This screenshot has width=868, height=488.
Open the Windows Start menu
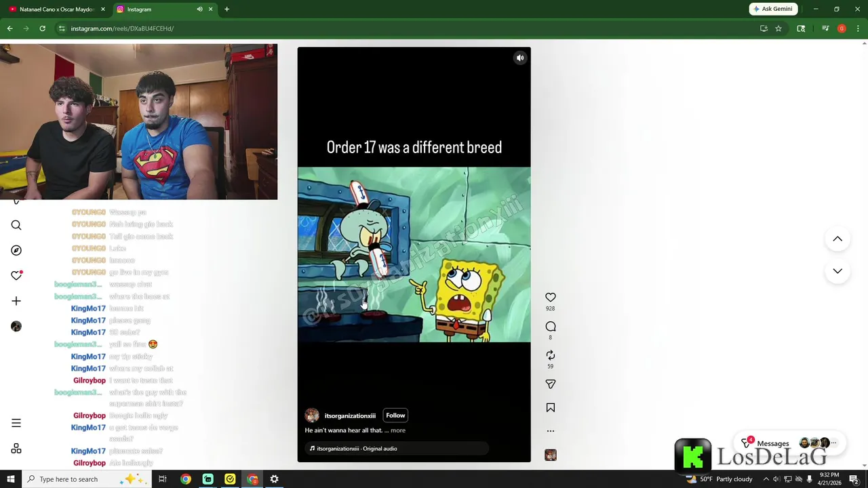tap(10, 479)
